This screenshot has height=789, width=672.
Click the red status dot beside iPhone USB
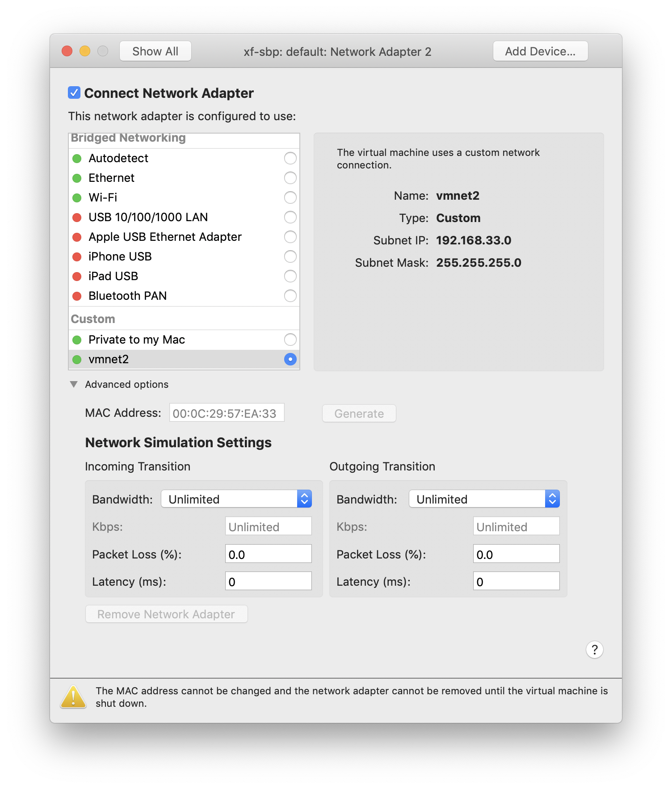pyautogui.click(x=77, y=257)
